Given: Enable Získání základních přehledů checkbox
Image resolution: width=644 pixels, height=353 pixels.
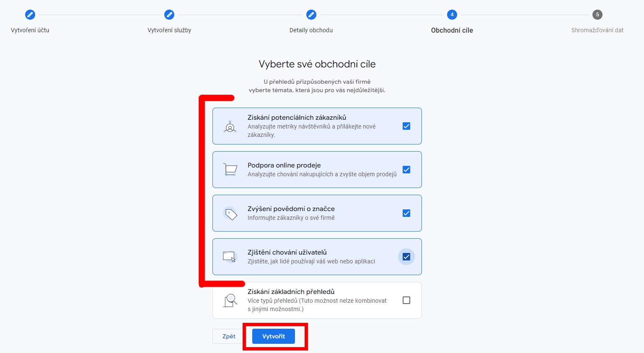Looking at the screenshot, I should click(406, 300).
